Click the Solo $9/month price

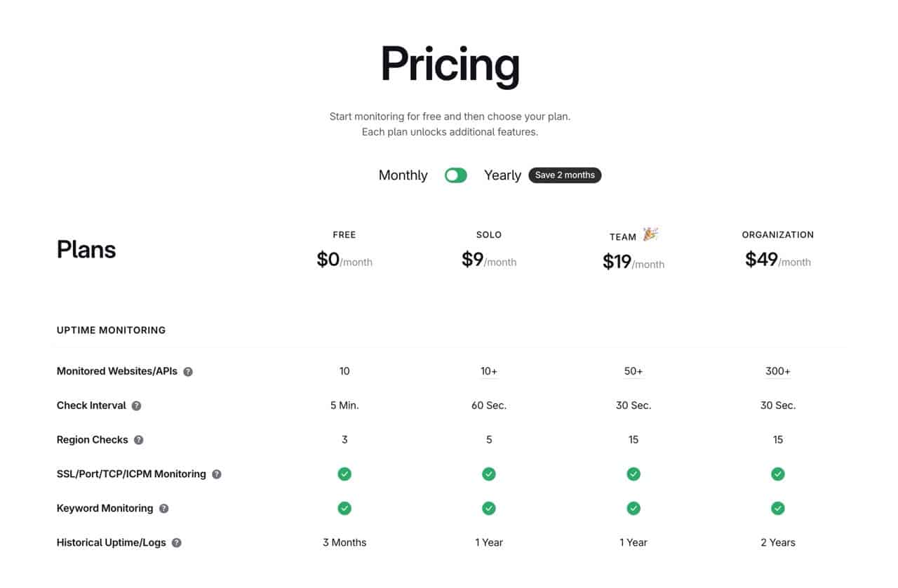click(489, 260)
